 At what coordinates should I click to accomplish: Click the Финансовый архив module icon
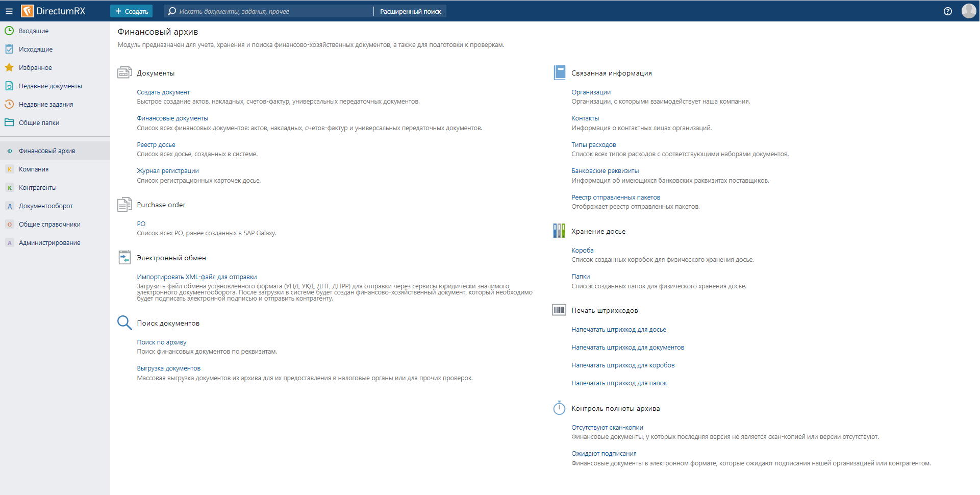9,151
